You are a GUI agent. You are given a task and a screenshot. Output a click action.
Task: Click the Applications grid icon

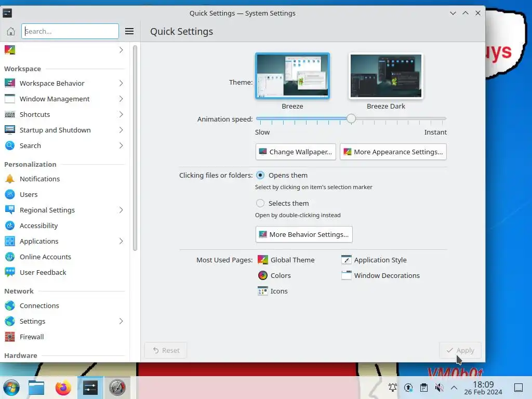10,241
